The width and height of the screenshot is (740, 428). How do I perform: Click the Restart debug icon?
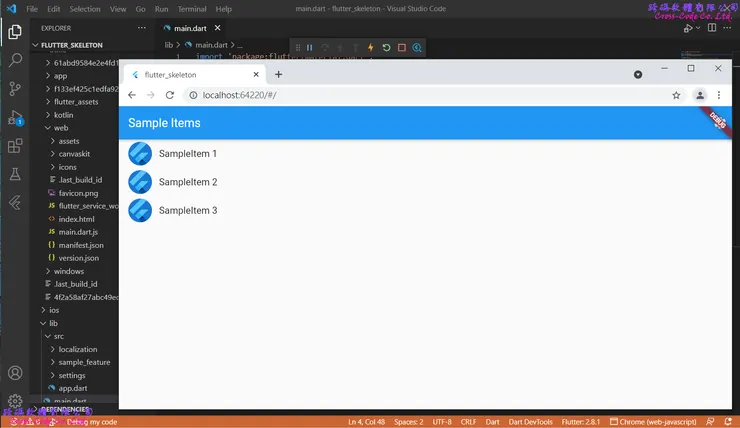point(386,48)
